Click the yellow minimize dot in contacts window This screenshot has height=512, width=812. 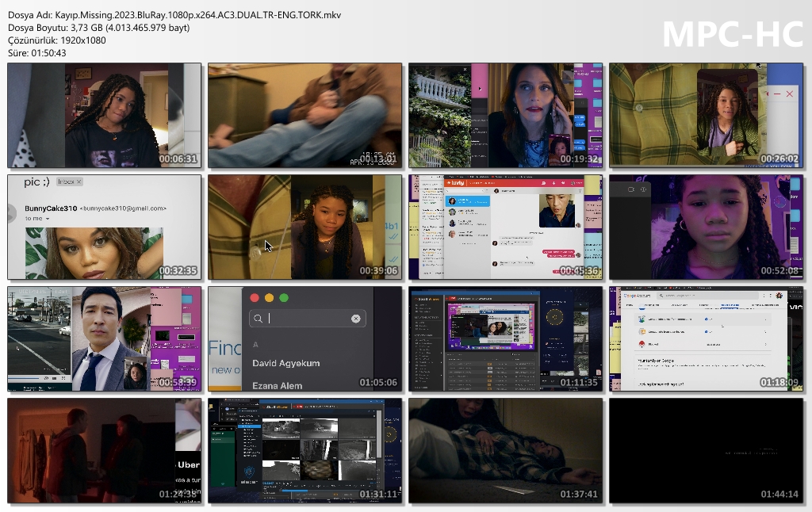269,298
